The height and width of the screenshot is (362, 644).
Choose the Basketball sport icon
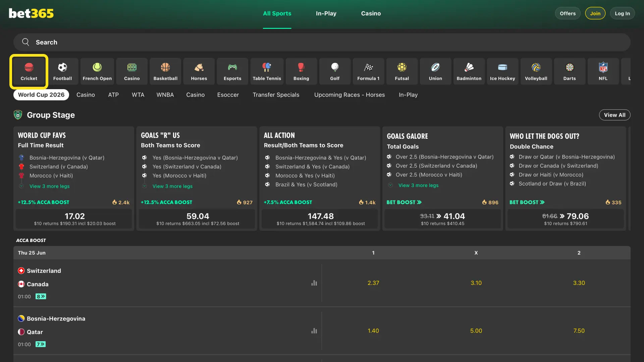165,71
